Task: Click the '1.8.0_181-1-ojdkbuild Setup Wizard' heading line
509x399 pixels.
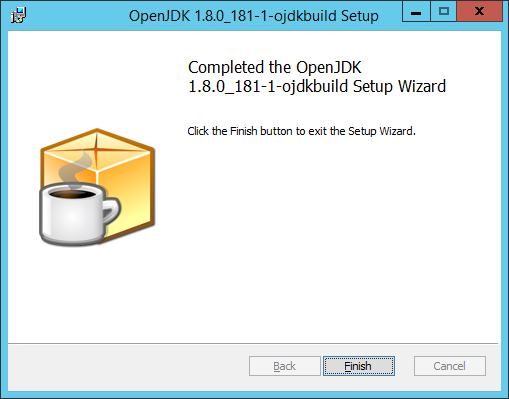Action: tap(317, 86)
